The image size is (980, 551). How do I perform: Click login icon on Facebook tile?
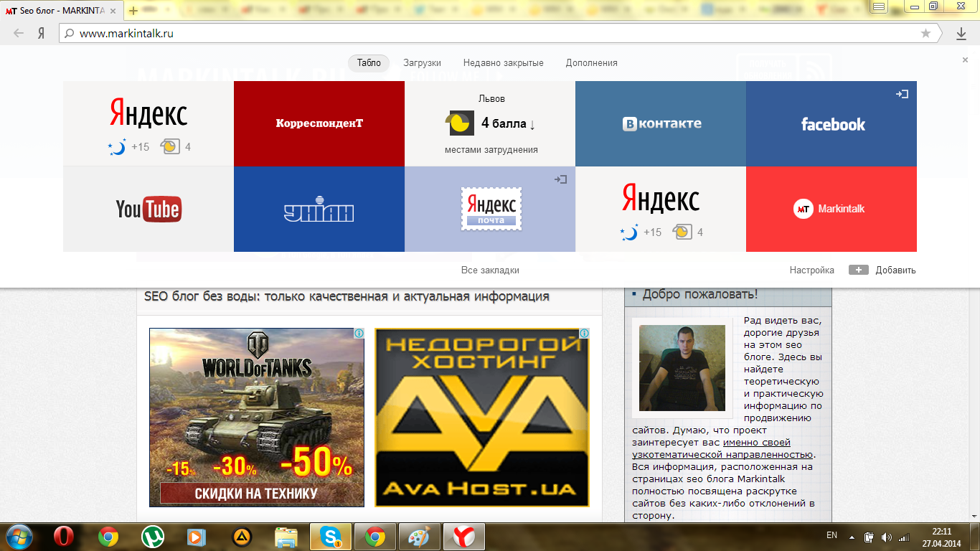coord(903,94)
